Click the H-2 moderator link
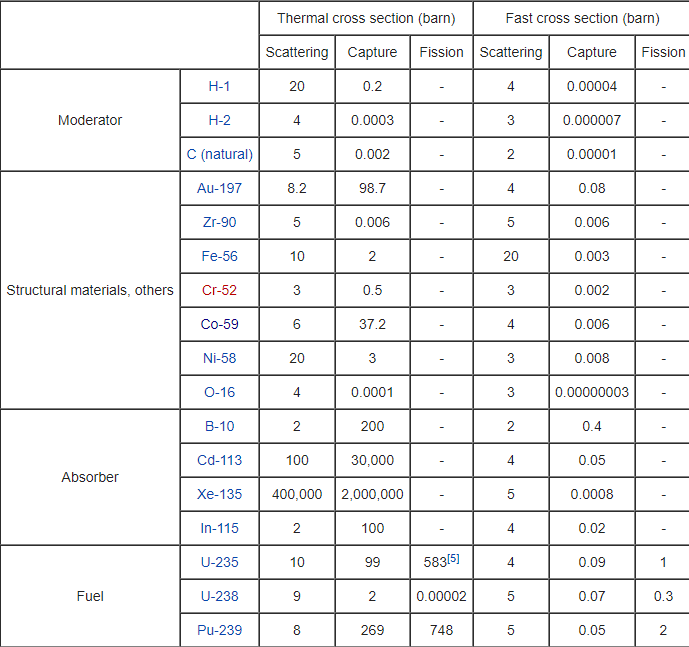689x647 pixels. (x=219, y=121)
